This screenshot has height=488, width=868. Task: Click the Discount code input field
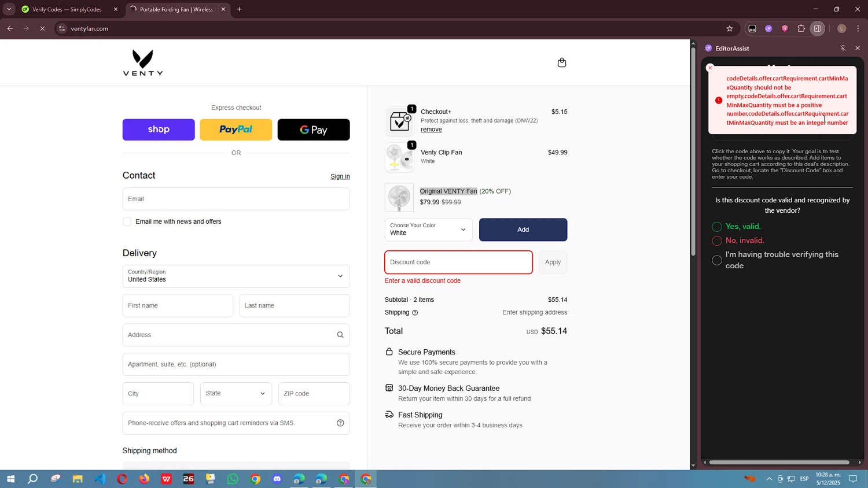(x=458, y=262)
